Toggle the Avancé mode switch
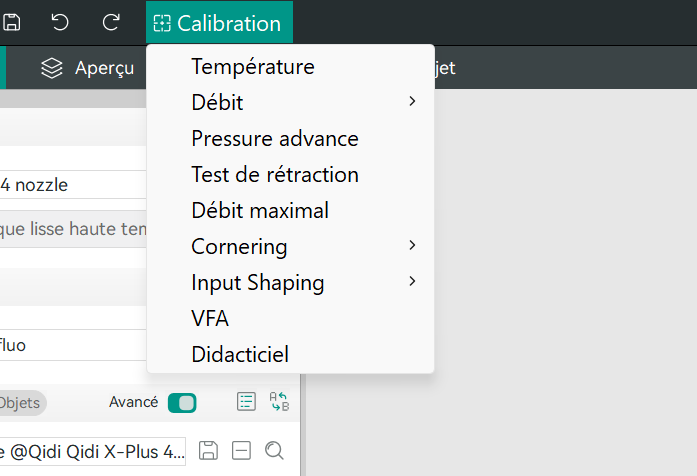 (182, 403)
